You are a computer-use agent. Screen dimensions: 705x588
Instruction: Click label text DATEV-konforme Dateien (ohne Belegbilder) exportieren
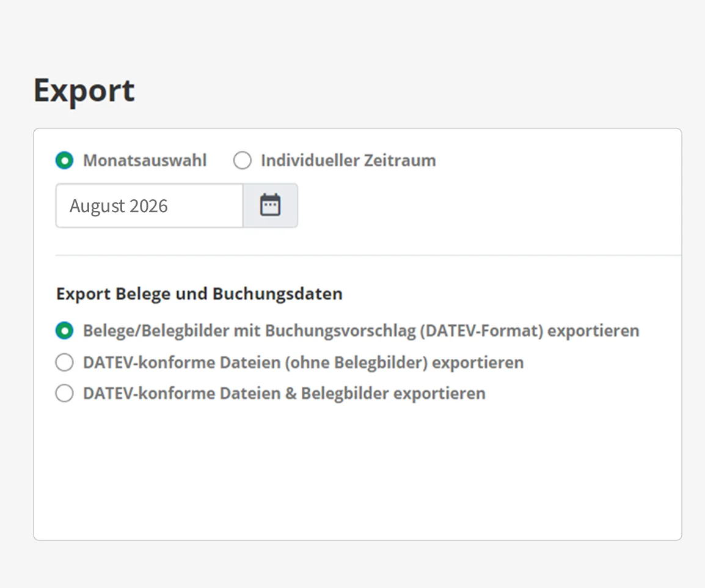pos(303,362)
